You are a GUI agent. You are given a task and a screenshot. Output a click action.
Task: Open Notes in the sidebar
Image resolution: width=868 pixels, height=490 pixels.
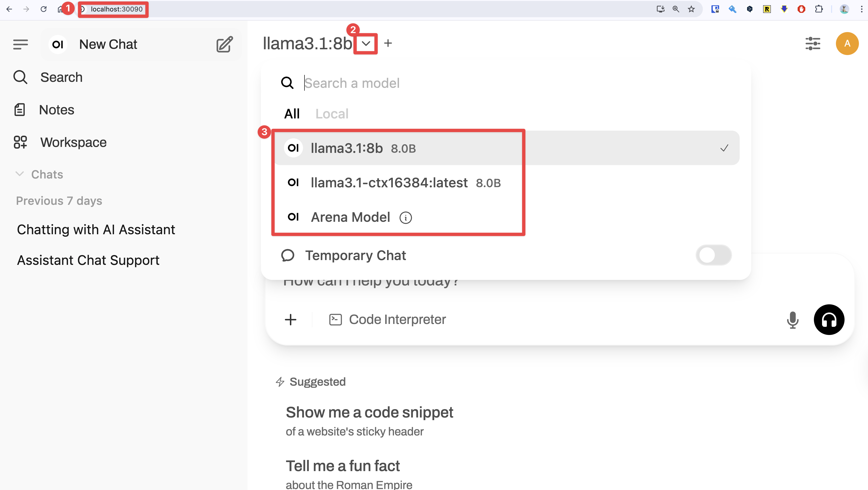[x=56, y=110]
